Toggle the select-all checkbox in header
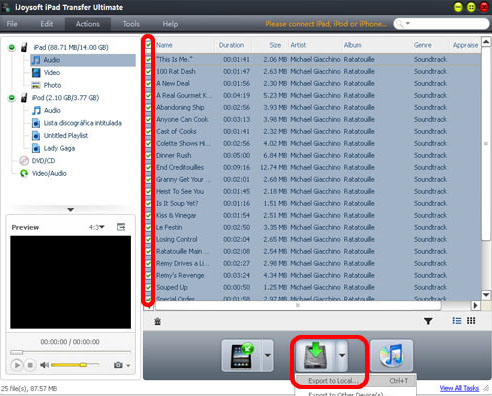 [148, 45]
